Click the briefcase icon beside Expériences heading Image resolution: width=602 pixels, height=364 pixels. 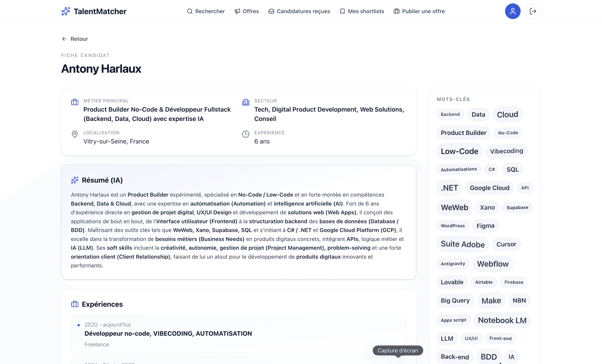pyautogui.click(x=75, y=304)
